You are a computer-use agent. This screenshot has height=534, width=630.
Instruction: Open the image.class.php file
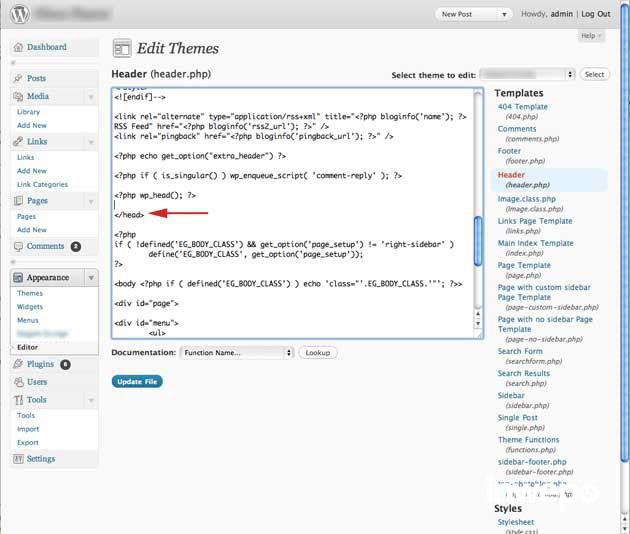tap(526, 199)
